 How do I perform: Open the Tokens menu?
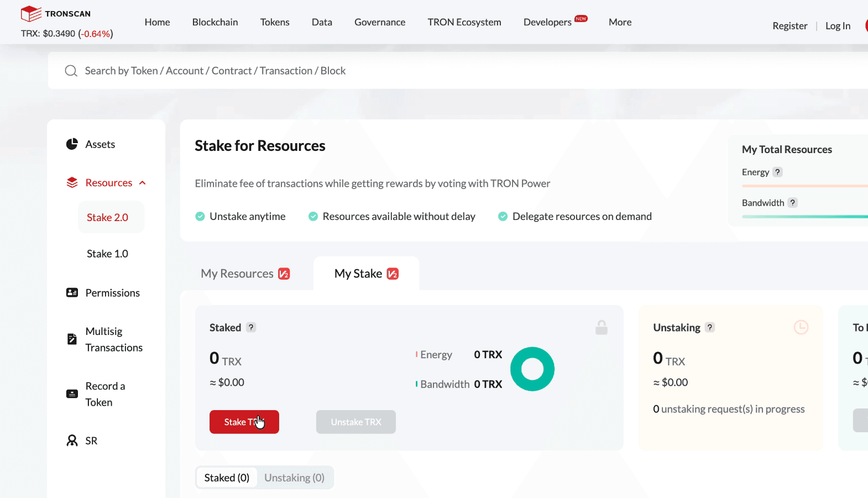tap(275, 22)
